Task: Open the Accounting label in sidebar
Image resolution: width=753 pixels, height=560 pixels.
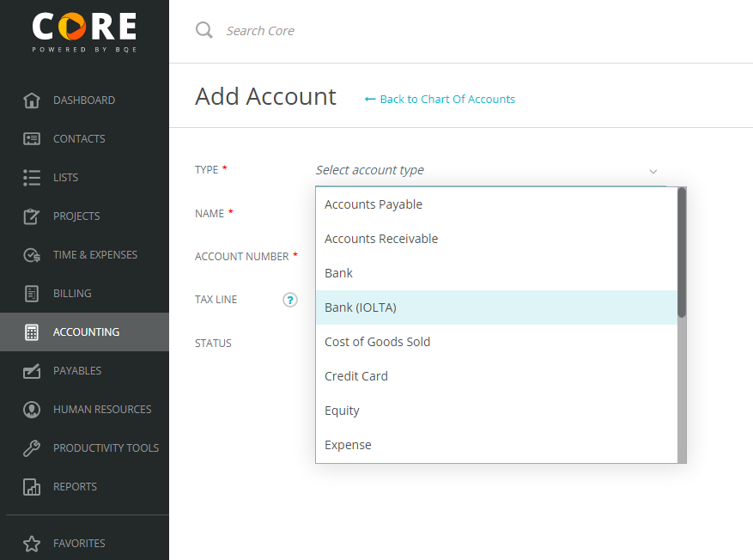Action: pyautogui.click(x=87, y=332)
